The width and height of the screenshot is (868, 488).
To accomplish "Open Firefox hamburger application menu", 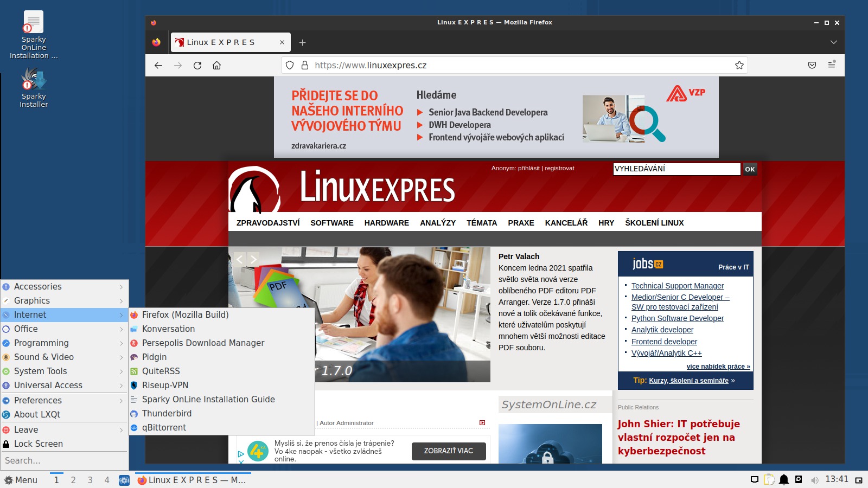I will (832, 65).
